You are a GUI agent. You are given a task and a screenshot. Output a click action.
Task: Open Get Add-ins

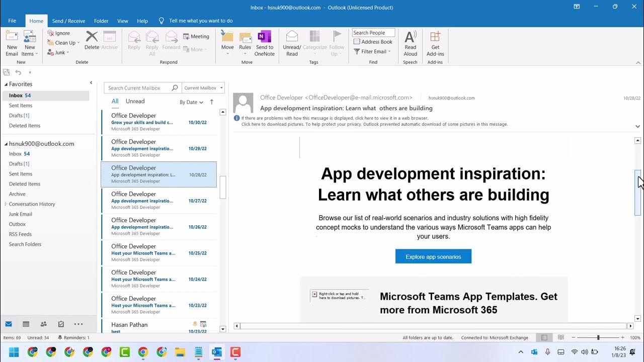(435, 43)
